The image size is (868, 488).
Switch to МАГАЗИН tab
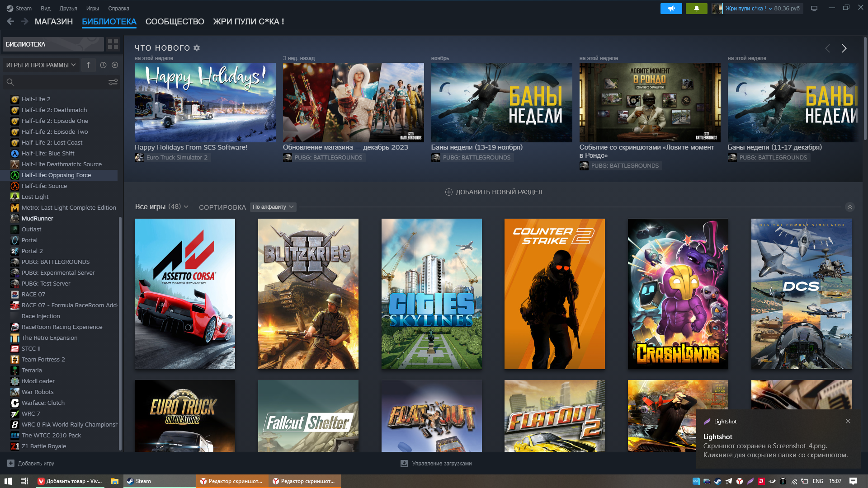tap(54, 22)
